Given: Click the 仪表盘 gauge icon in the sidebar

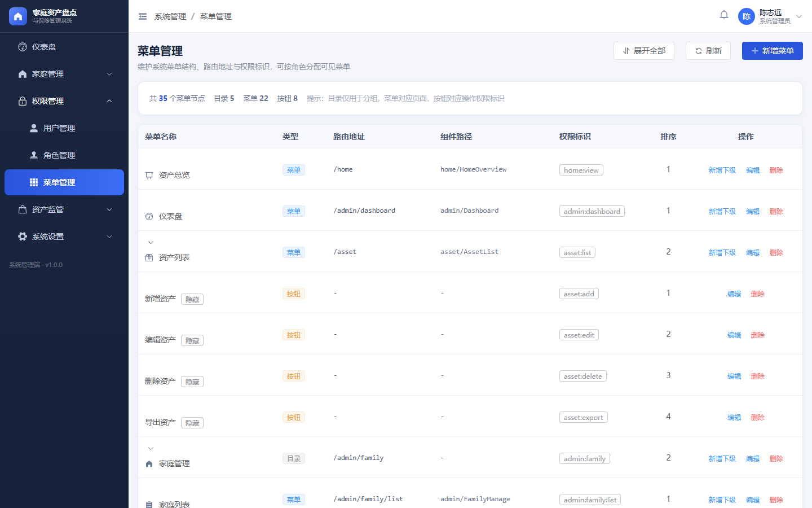Looking at the screenshot, I should coord(23,47).
